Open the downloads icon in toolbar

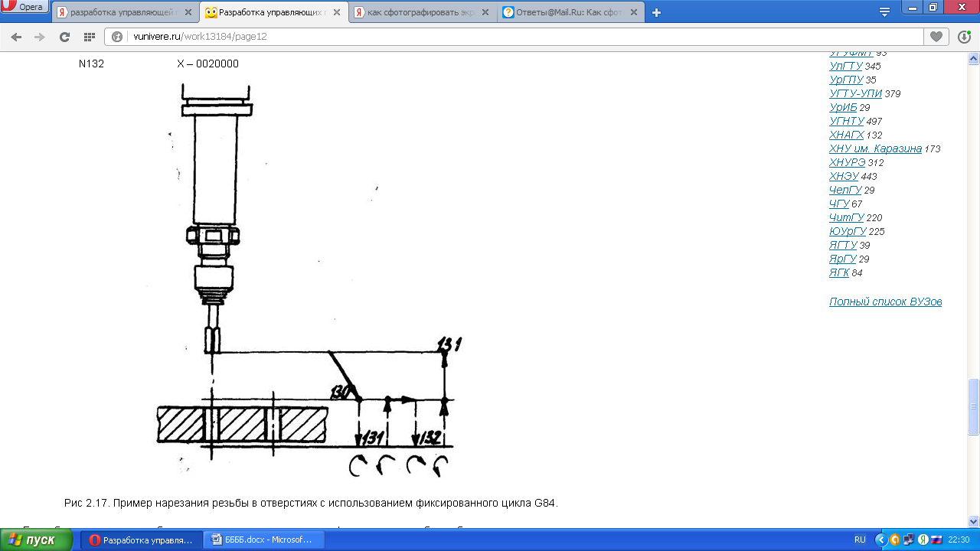(x=964, y=37)
